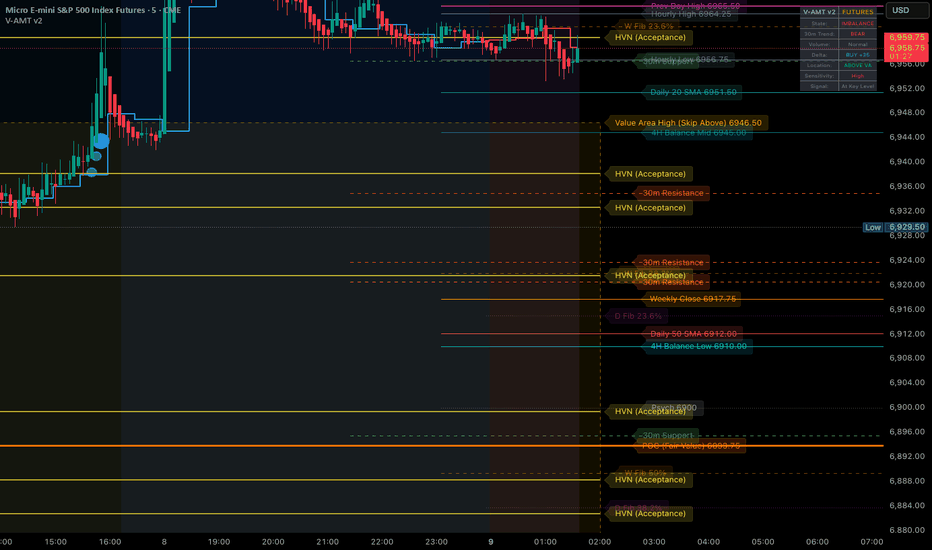Select the V-AMT v2 indicator legend
This screenshot has width=932, height=550.
(x=24, y=21)
